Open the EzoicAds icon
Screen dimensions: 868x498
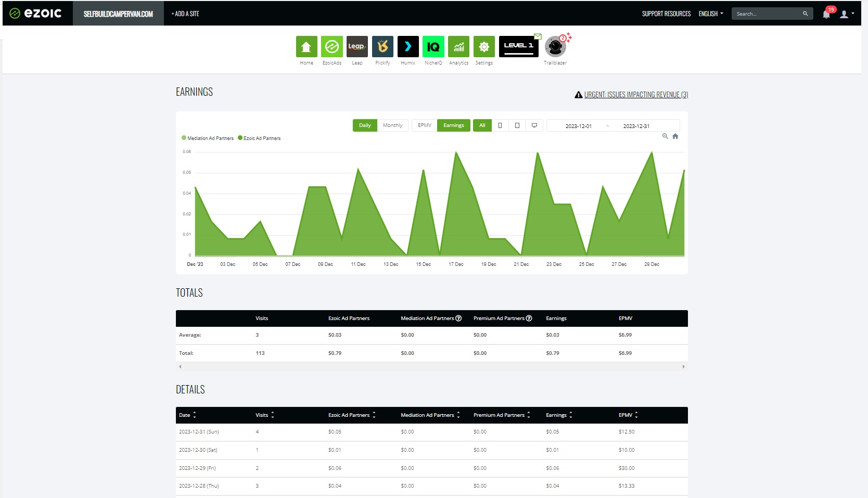[x=332, y=46]
